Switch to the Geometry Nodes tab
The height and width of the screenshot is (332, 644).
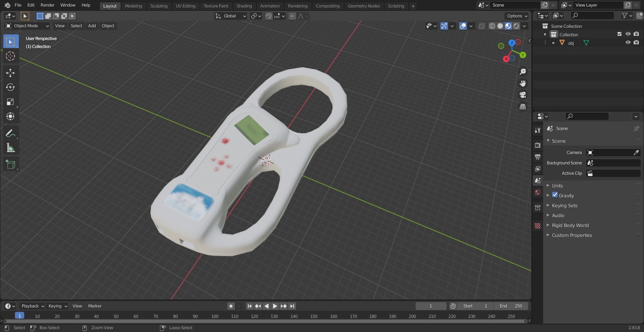363,6
